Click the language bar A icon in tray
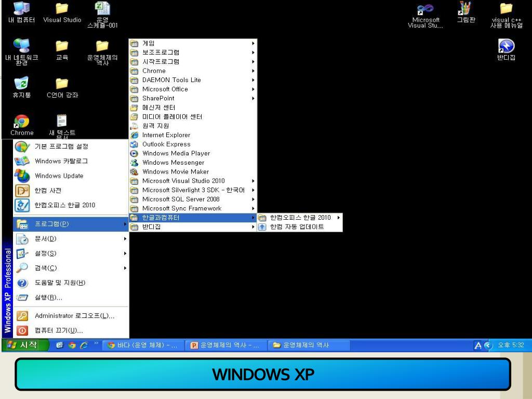The width and height of the screenshot is (532, 399). click(478, 345)
